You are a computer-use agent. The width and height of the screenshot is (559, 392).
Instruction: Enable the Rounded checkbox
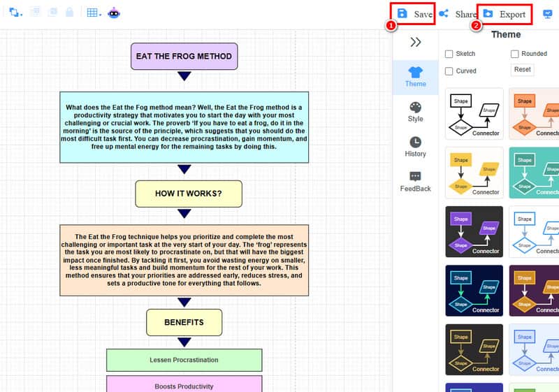click(514, 54)
